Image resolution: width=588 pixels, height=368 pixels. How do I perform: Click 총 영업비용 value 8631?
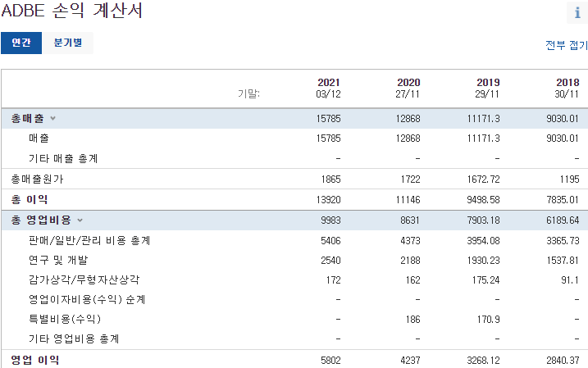pos(410,220)
